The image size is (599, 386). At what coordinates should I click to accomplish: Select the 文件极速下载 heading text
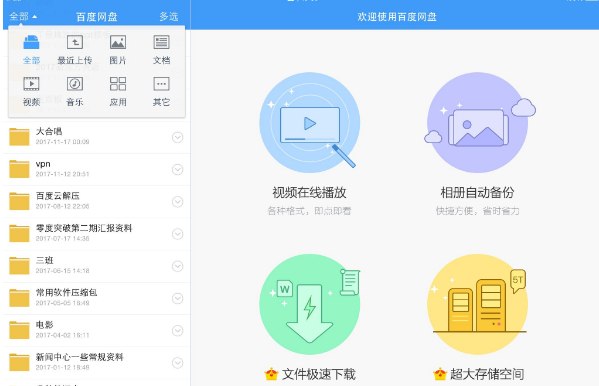pyautogui.click(x=319, y=374)
